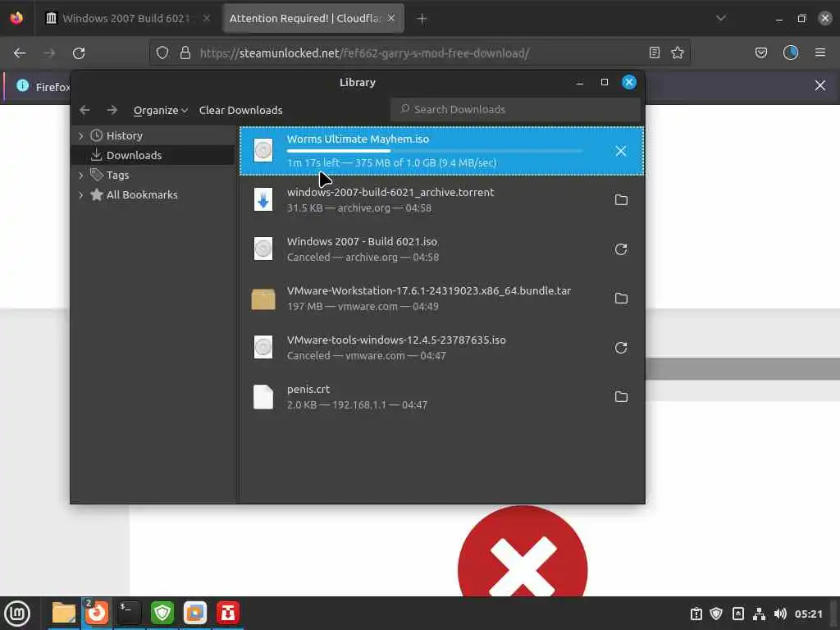Retry the VMware-tools-windows iso download
This screenshot has width=840, height=630.
pyautogui.click(x=621, y=348)
